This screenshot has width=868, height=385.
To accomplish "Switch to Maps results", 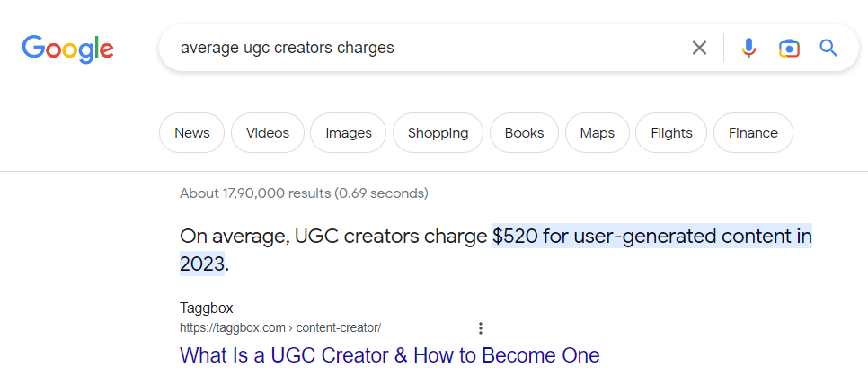I will click(x=598, y=133).
